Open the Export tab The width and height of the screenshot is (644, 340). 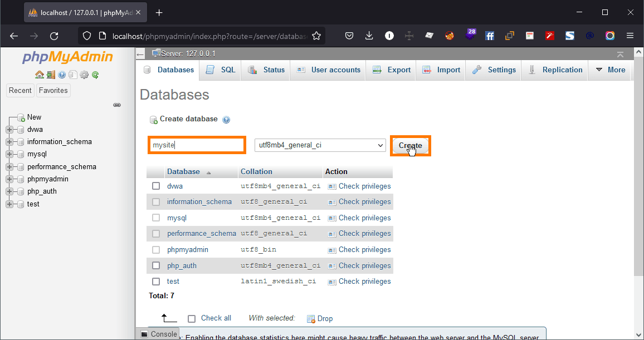pyautogui.click(x=391, y=70)
